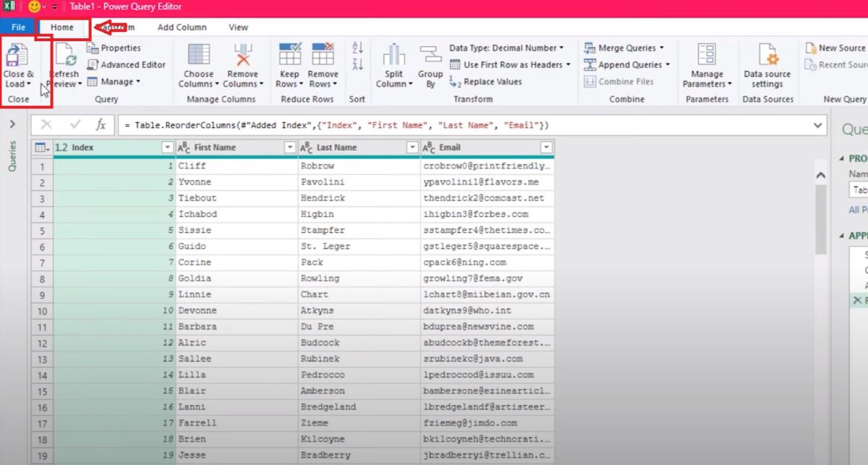Open the Advanced Editor

pos(127,64)
